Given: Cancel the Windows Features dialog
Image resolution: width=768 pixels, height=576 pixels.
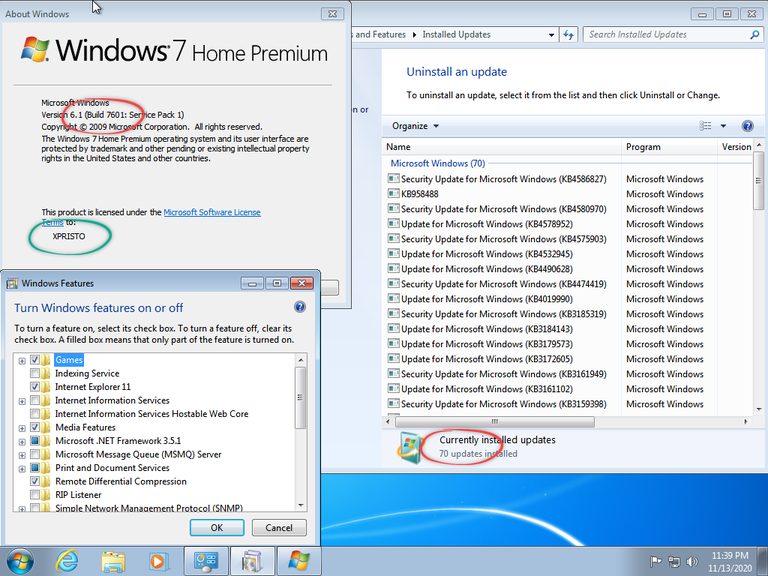Looking at the screenshot, I should pos(279,528).
